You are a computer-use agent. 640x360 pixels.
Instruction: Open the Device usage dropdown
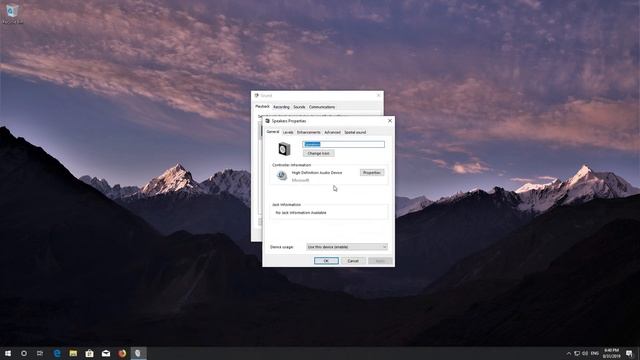347,247
